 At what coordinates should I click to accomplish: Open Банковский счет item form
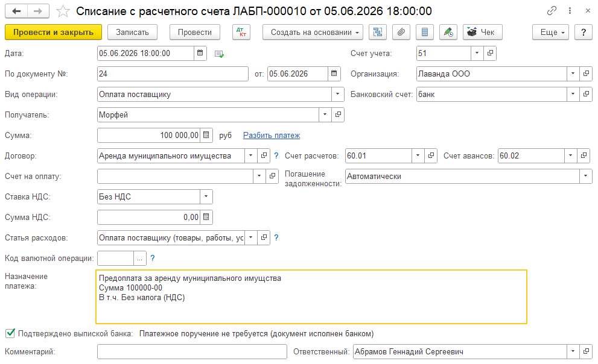(x=586, y=95)
